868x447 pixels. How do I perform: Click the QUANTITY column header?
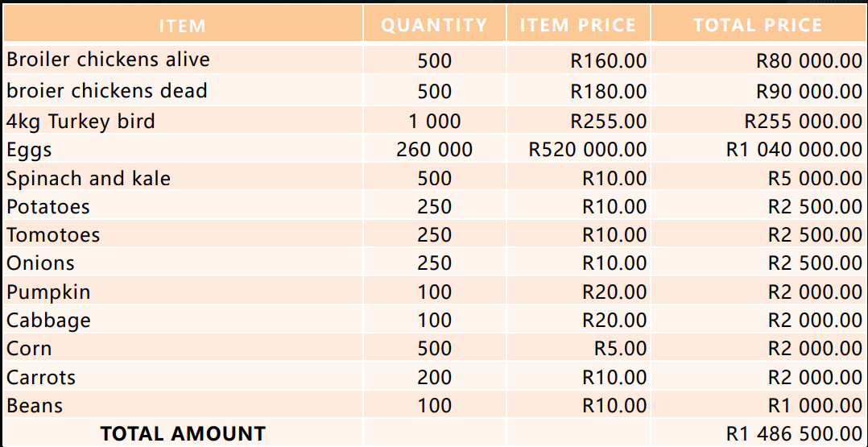tap(434, 26)
